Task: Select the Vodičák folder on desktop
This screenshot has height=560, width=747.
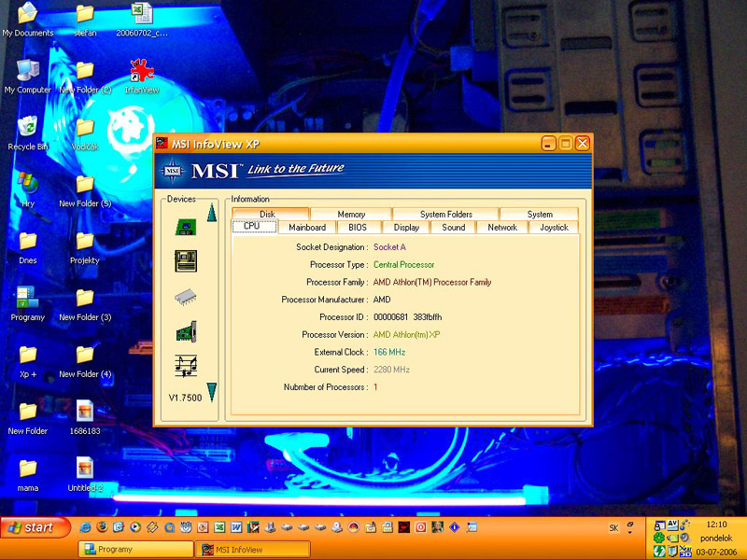Action: pyautogui.click(x=85, y=134)
